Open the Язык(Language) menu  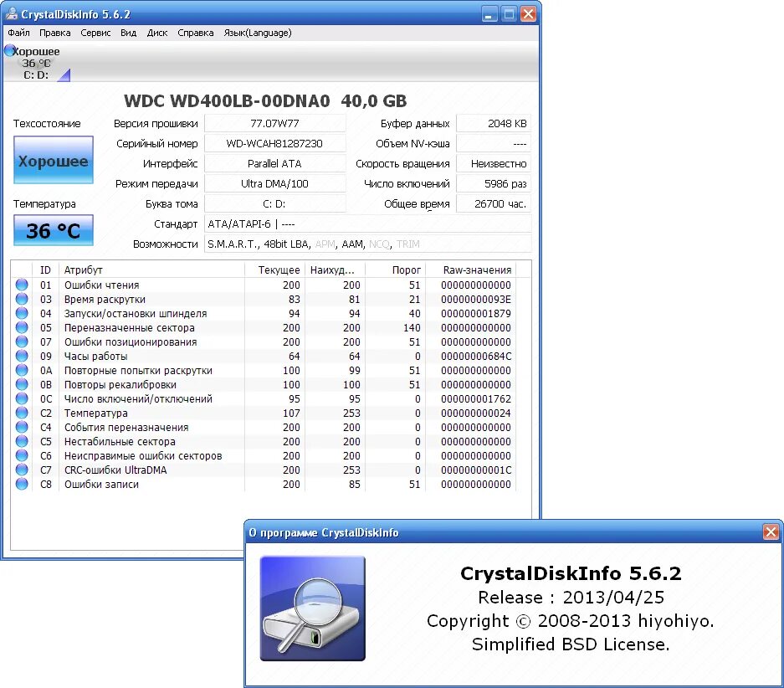tap(258, 33)
